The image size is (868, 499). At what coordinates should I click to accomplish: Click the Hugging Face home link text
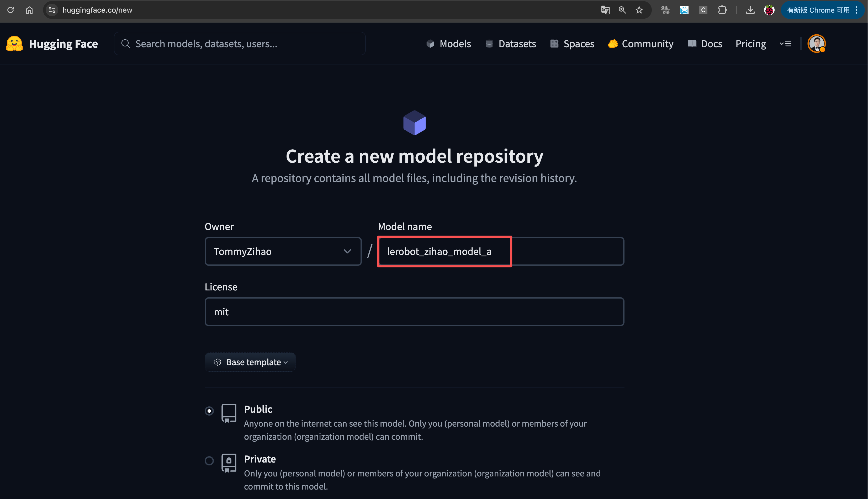click(x=63, y=44)
